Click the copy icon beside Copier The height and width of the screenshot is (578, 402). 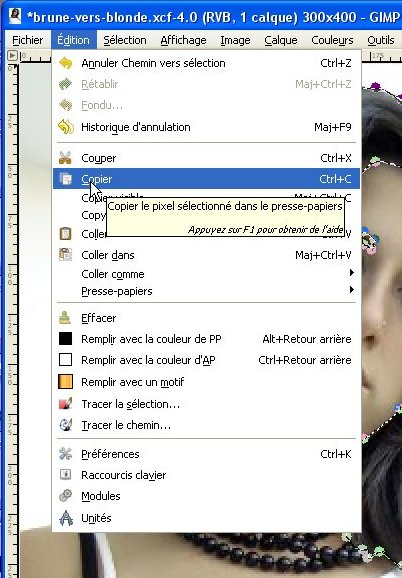tap(66, 179)
